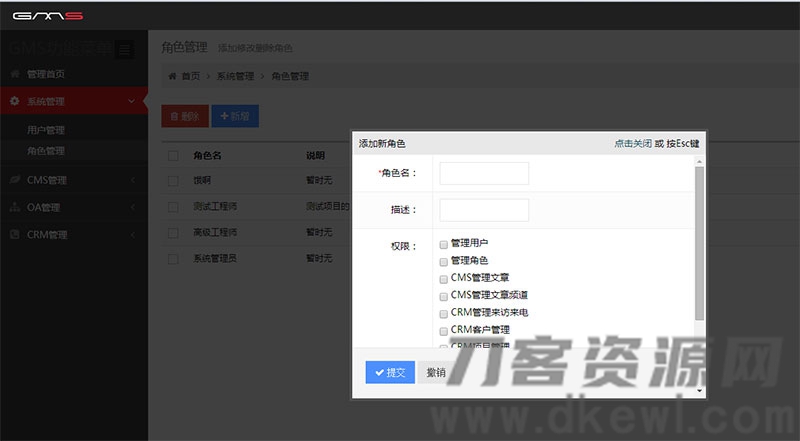
Task: Focus the 角色名 text input field
Action: click(x=483, y=173)
